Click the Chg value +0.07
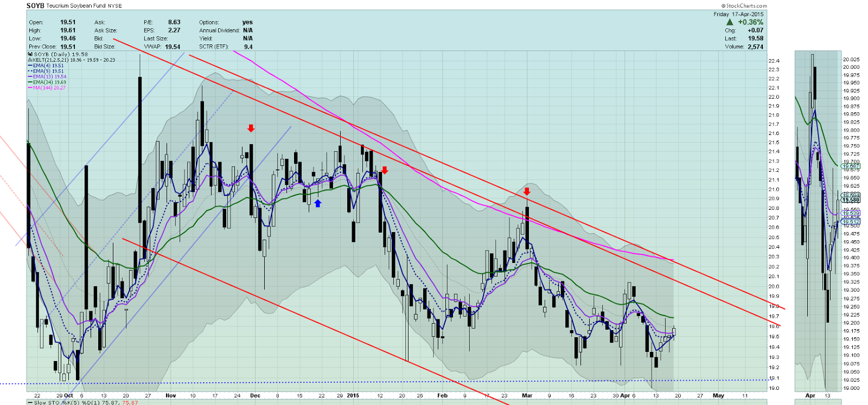This screenshot has width=868, height=405. click(755, 30)
